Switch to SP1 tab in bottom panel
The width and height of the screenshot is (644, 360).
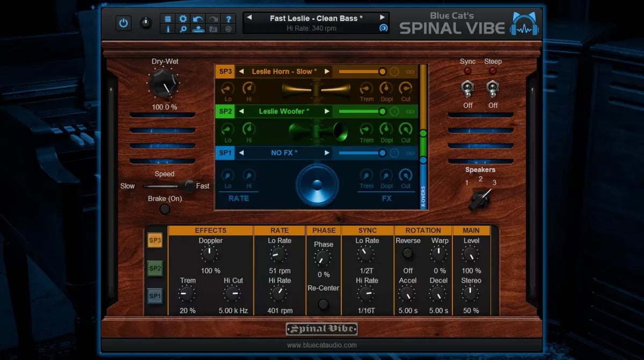click(155, 296)
